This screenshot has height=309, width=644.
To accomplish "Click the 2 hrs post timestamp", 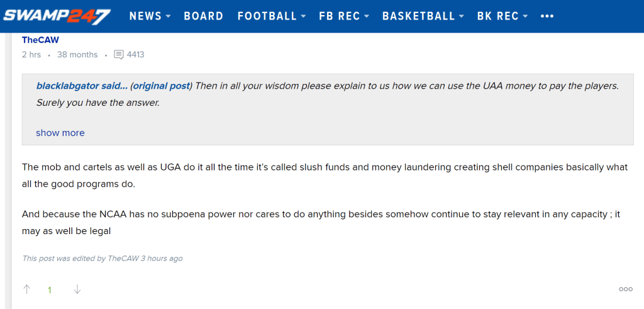I will click(x=31, y=55).
